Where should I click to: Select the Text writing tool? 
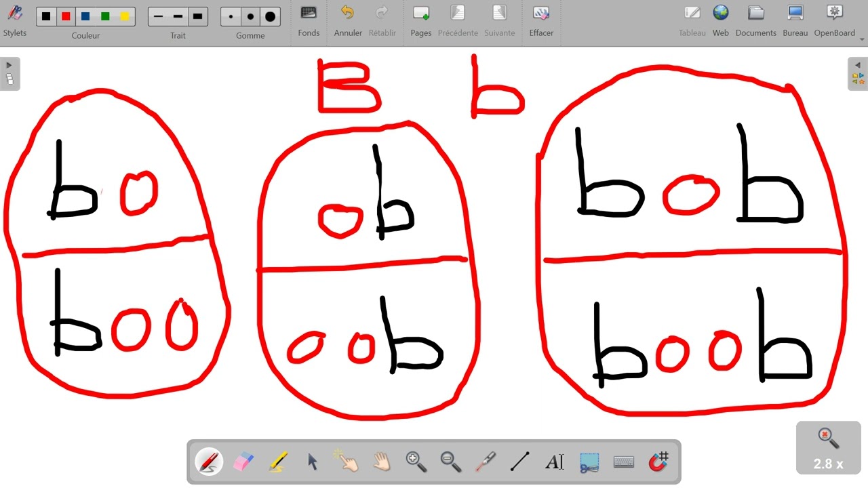click(555, 462)
